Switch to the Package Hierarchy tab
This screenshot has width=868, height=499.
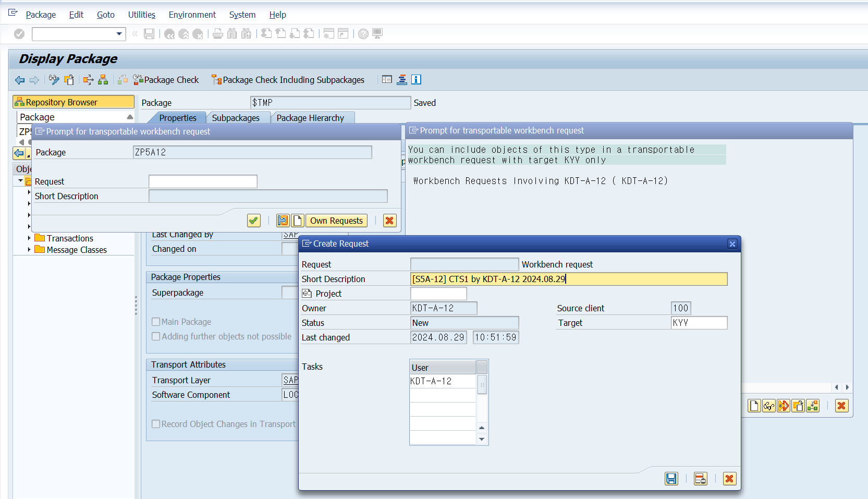(x=310, y=118)
